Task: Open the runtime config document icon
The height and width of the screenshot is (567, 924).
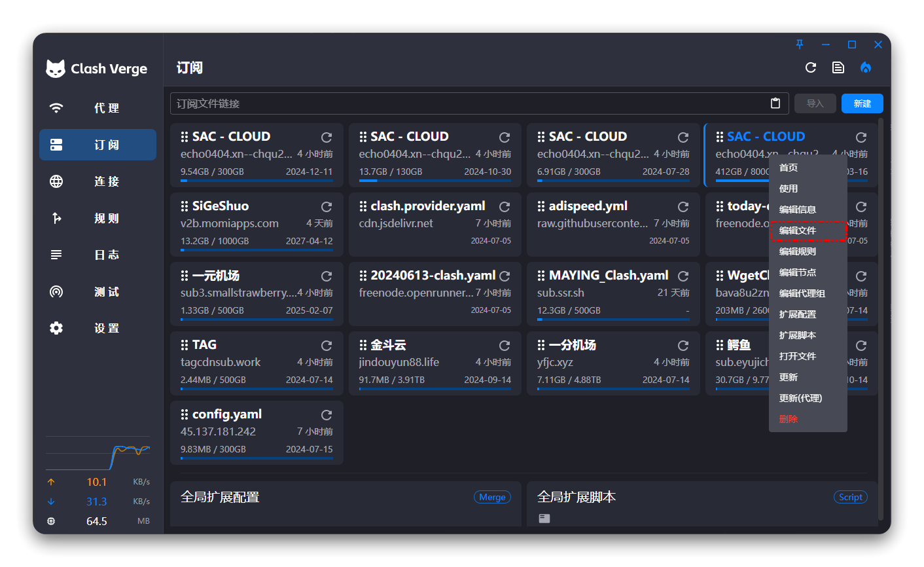Action: pos(838,67)
